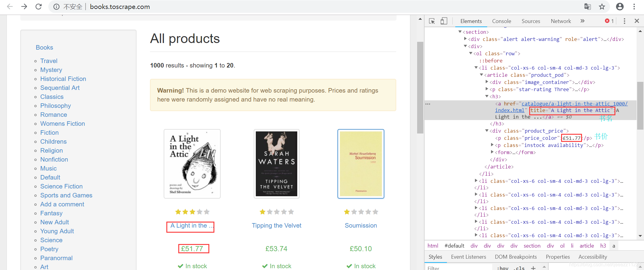Reload the page with the refresh icon
Viewport: 644px width, 270px height.
click(x=38, y=7)
